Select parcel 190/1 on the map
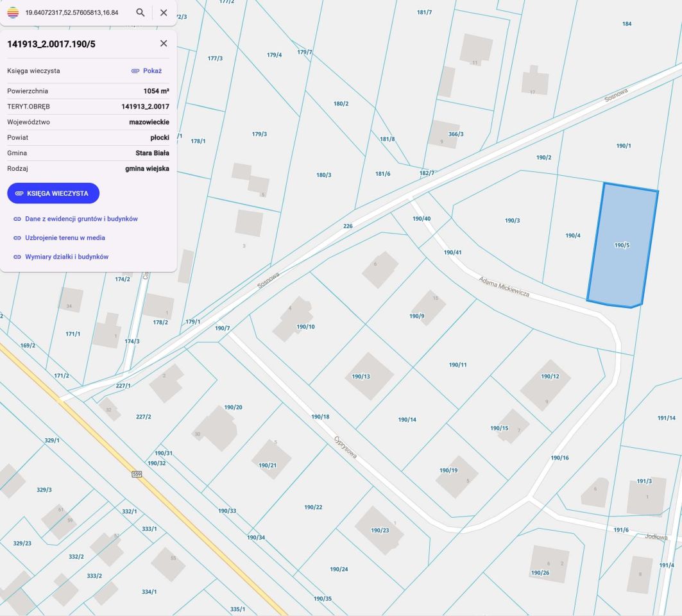 click(x=623, y=146)
